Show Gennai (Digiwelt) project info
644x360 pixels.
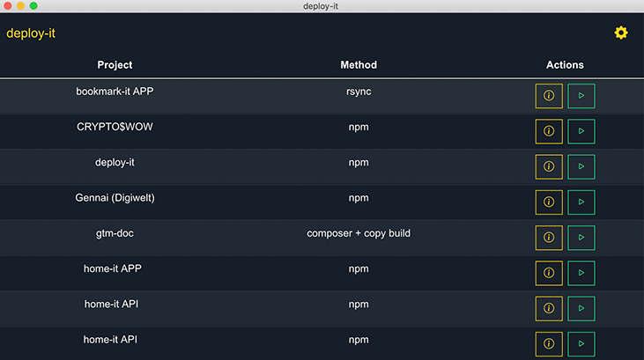coord(549,202)
